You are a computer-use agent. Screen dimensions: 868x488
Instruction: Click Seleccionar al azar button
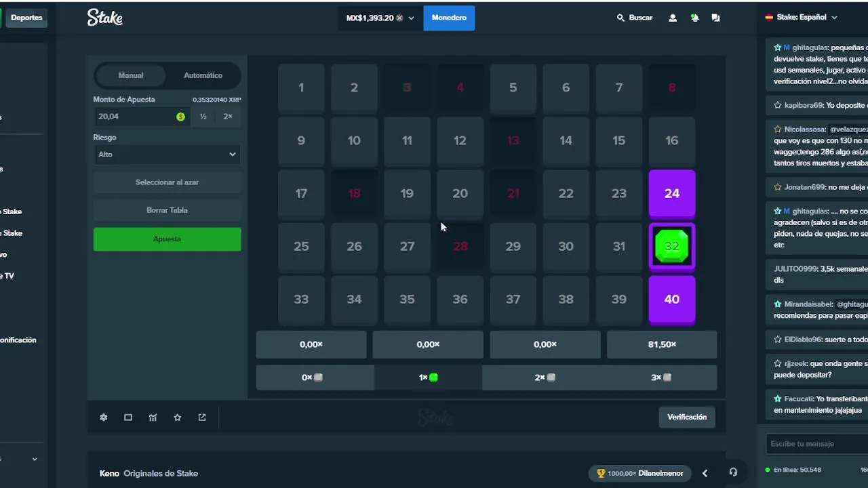tap(167, 182)
